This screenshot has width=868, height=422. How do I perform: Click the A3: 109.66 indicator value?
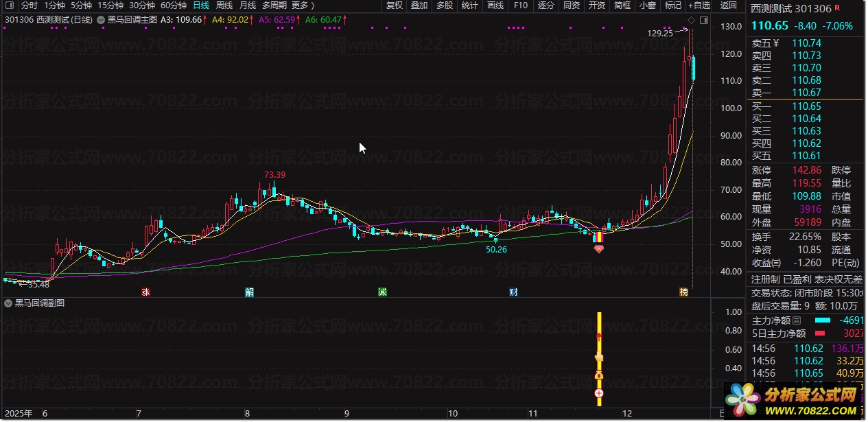[183, 20]
